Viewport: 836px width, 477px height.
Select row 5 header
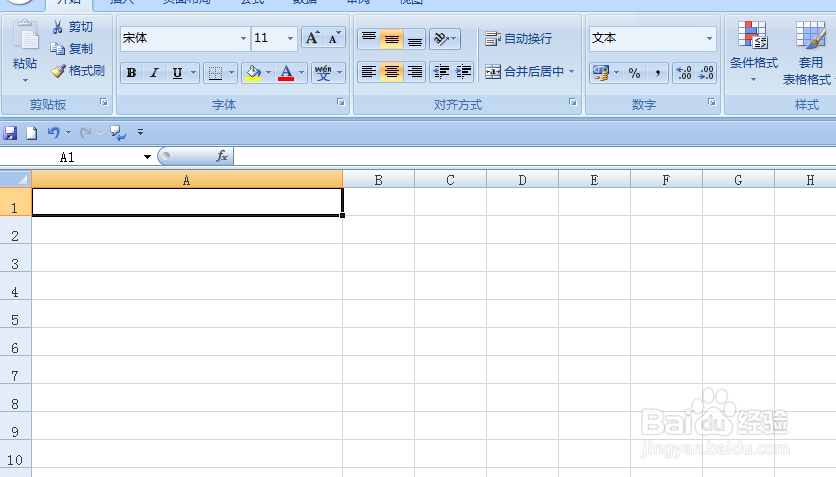[x=15, y=314]
